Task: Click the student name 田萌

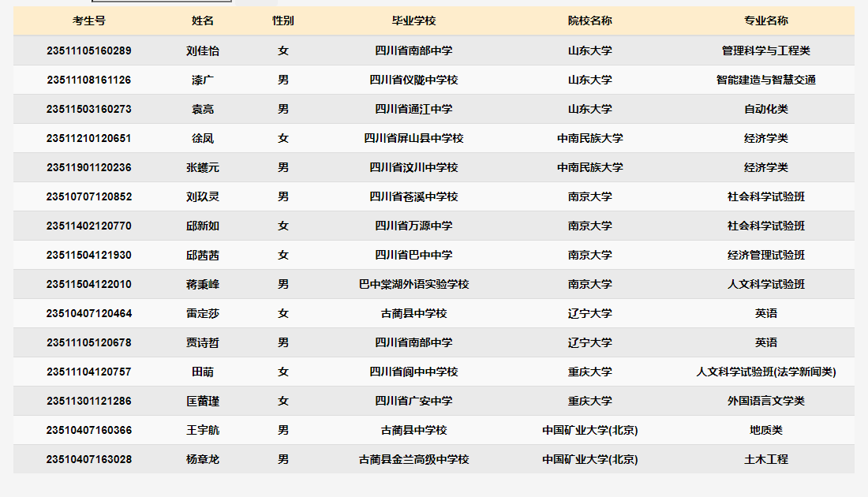Action: coord(203,372)
